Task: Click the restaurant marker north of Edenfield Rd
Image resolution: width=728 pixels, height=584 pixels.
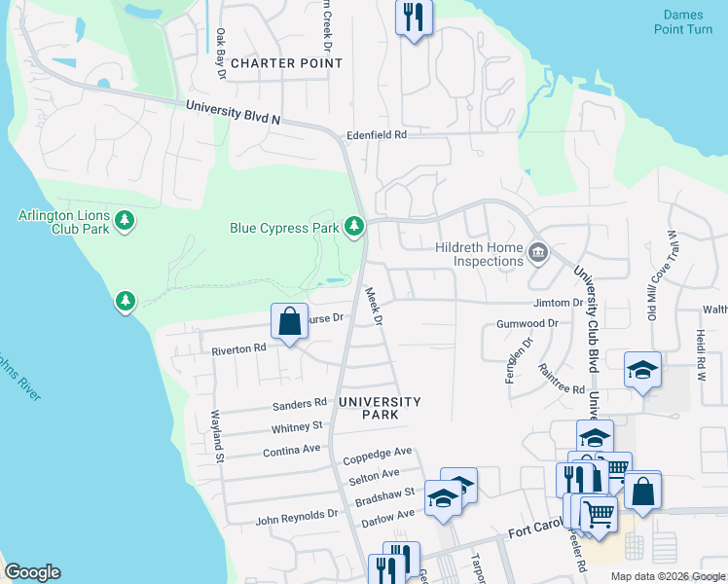Action: 414,18
